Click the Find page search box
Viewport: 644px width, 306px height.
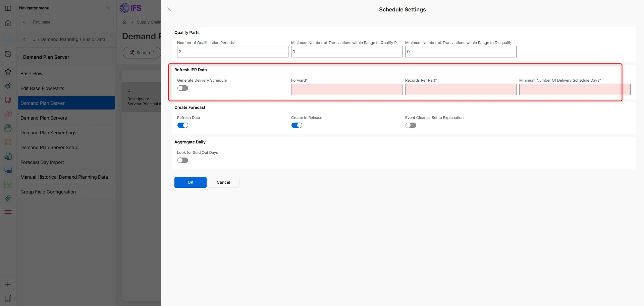click(66, 22)
